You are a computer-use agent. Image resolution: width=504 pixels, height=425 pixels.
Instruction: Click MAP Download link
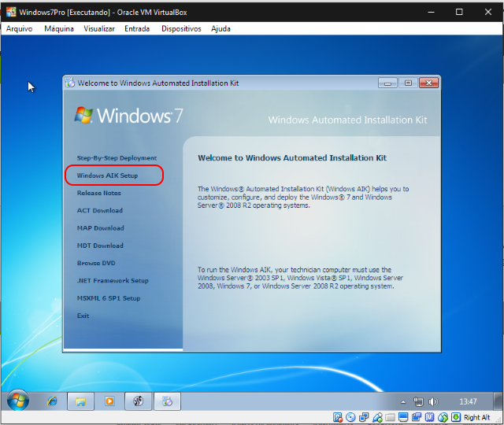pos(100,228)
